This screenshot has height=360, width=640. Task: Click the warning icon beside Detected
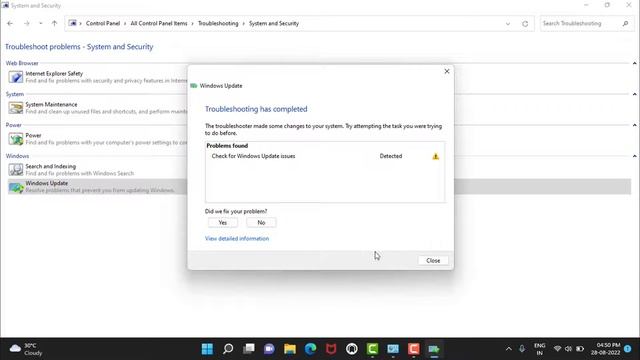click(x=436, y=156)
